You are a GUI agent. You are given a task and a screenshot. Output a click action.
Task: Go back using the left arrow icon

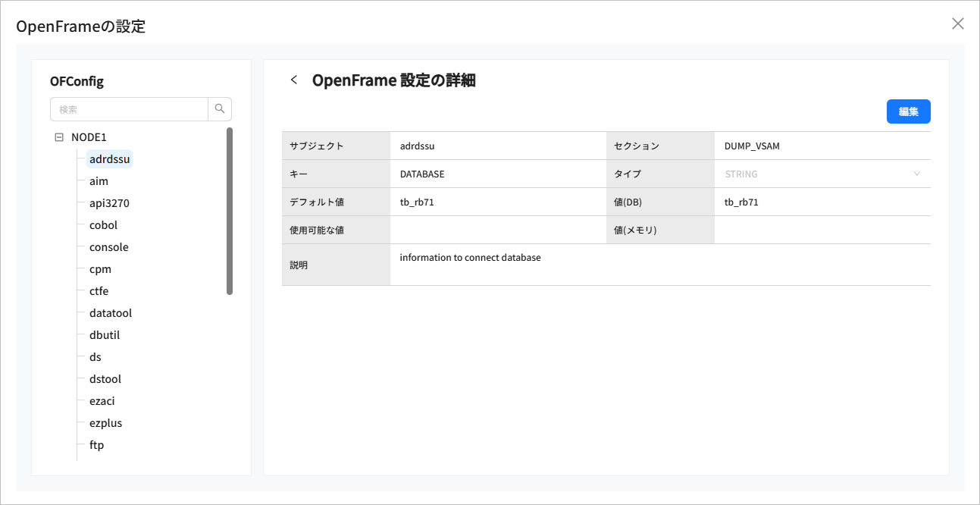pos(294,80)
